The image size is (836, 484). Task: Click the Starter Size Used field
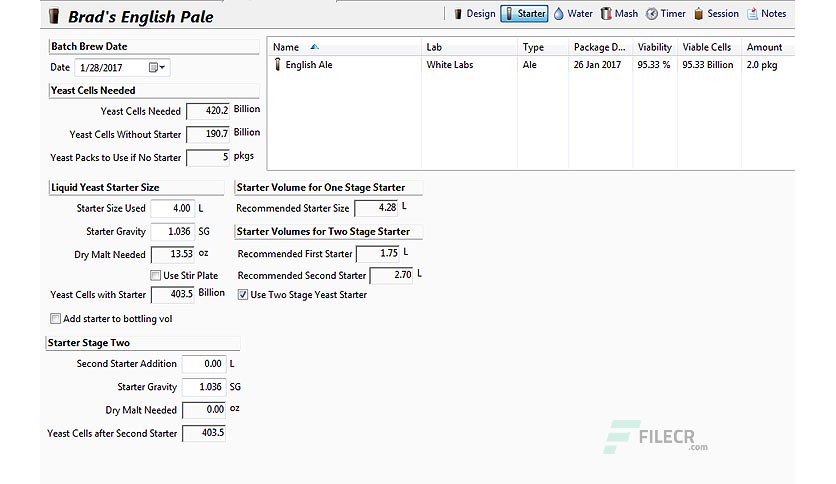(x=172, y=208)
